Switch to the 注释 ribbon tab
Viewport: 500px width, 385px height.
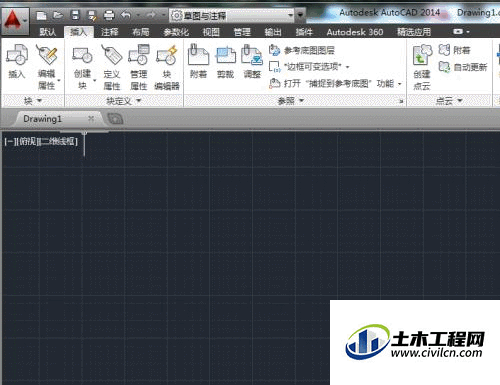110,32
